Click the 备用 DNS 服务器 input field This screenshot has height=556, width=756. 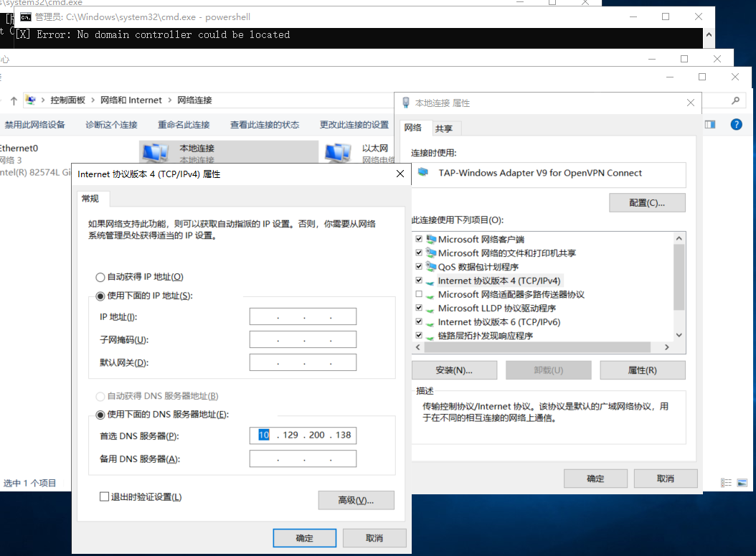(303, 458)
